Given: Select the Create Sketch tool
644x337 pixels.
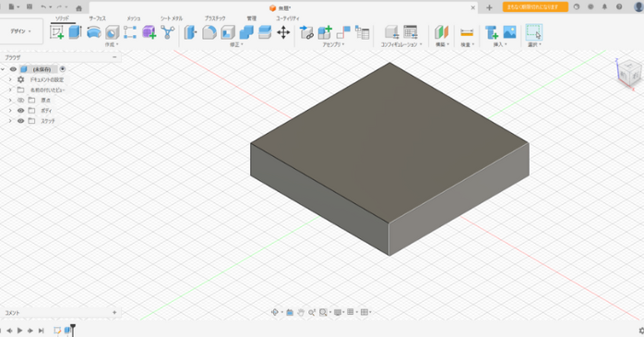Looking at the screenshot, I should tap(56, 32).
